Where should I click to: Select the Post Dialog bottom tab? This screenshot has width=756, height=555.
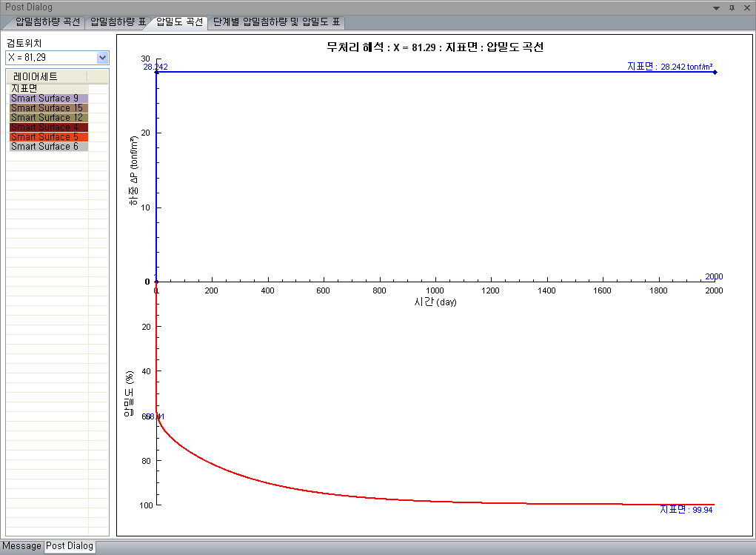click(x=70, y=547)
